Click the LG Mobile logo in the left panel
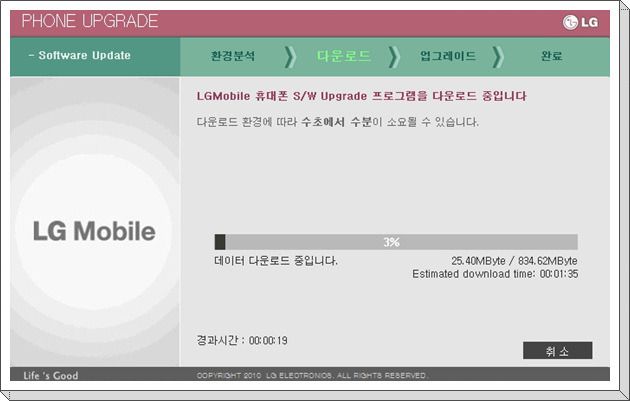The height and width of the screenshot is (401, 630). (94, 231)
